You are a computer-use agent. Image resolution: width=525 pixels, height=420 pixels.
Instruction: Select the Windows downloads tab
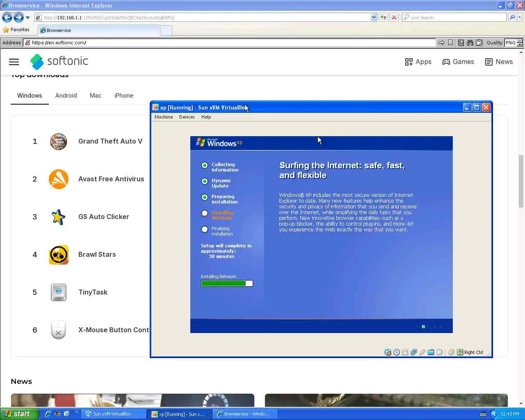tap(30, 96)
